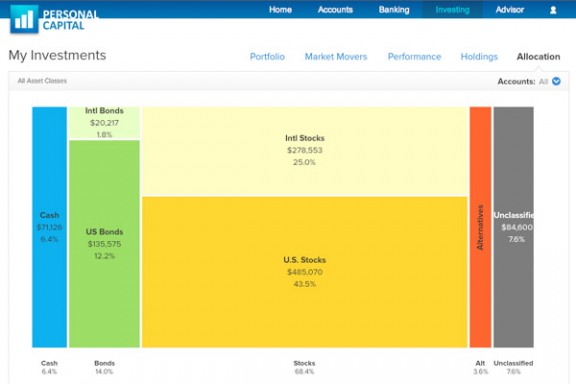Select the gray Unclassified block
Viewport: 576px width, 384px height.
[513, 227]
